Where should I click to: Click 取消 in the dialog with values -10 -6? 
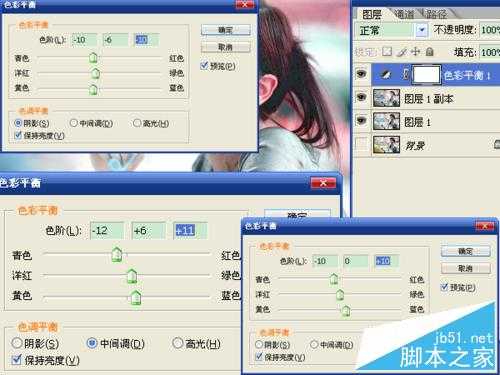226,47
